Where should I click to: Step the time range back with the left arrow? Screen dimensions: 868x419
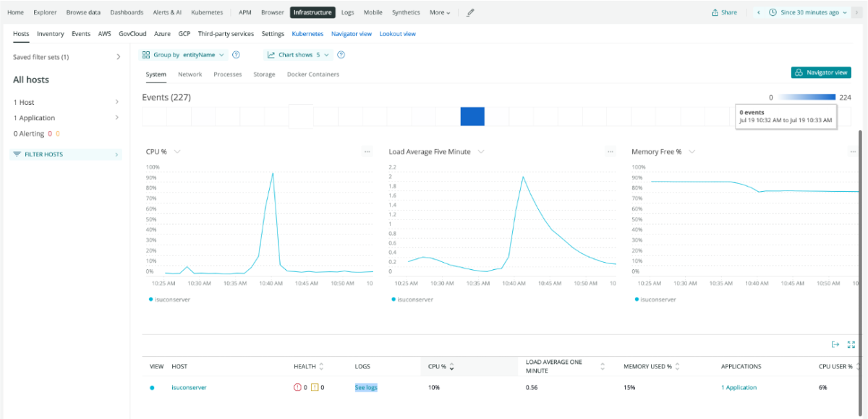tap(758, 12)
